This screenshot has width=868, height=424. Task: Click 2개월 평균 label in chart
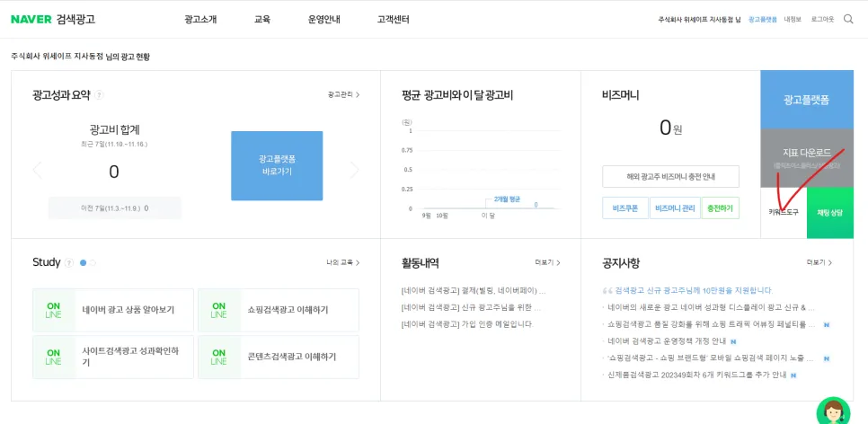pyautogui.click(x=507, y=199)
